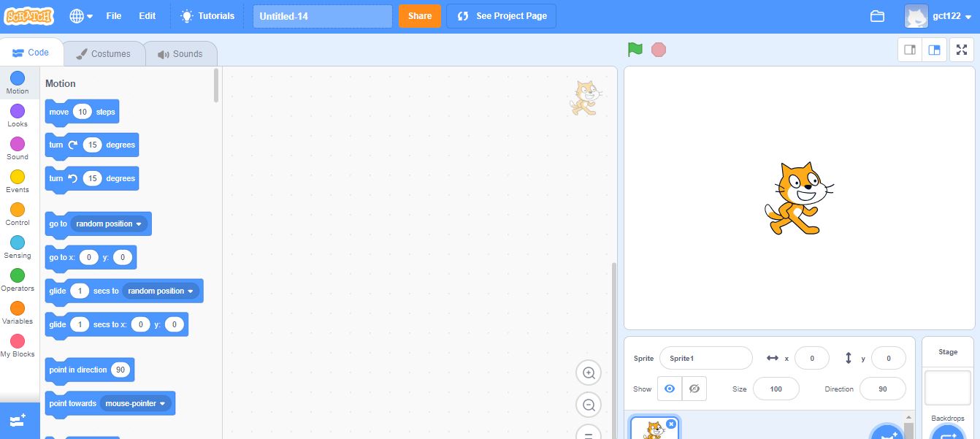Switch to the Costumes tab
980x439 pixels.
(104, 53)
